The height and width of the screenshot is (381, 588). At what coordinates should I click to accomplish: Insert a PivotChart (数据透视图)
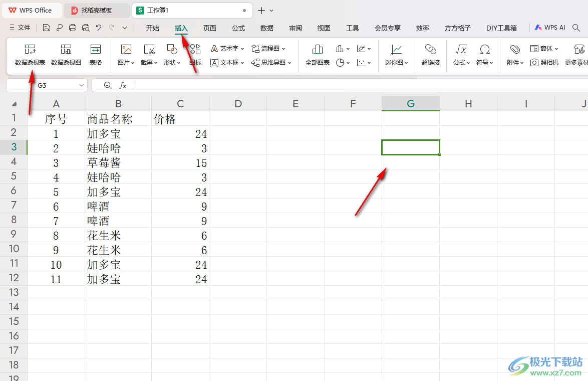[x=66, y=55]
